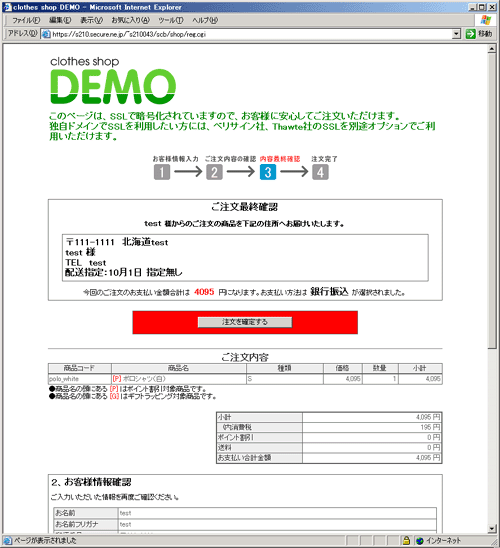Screen dimensions: 500x548
Task: Click the vertical scrollbar up arrow
Action: (x=492, y=49)
